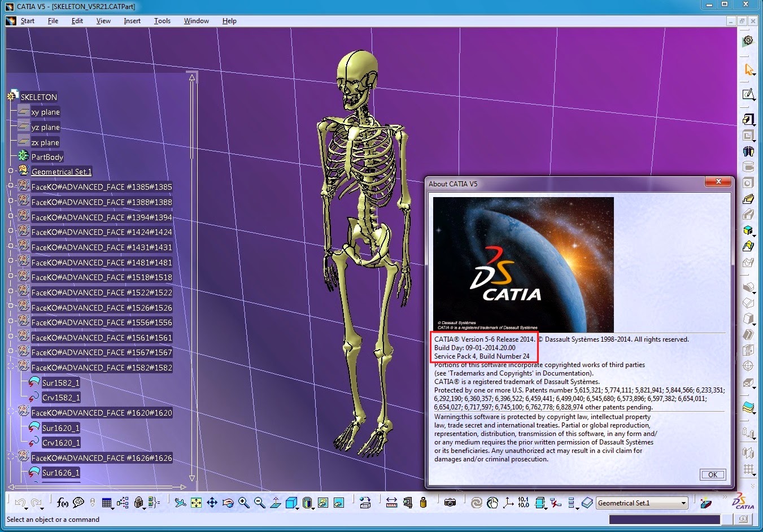Open the Geometrical Set.1 combo box
The width and height of the screenshot is (763, 532).
(642, 503)
